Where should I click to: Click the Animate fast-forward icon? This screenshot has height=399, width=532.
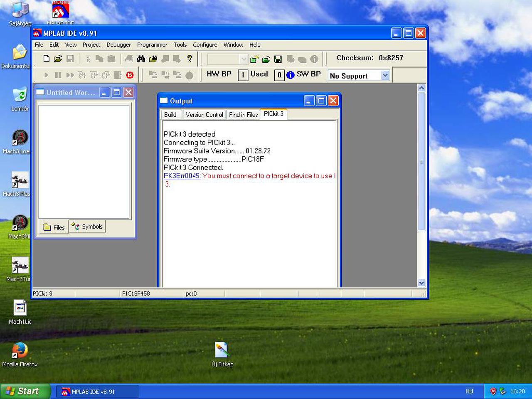click(70, 75)
